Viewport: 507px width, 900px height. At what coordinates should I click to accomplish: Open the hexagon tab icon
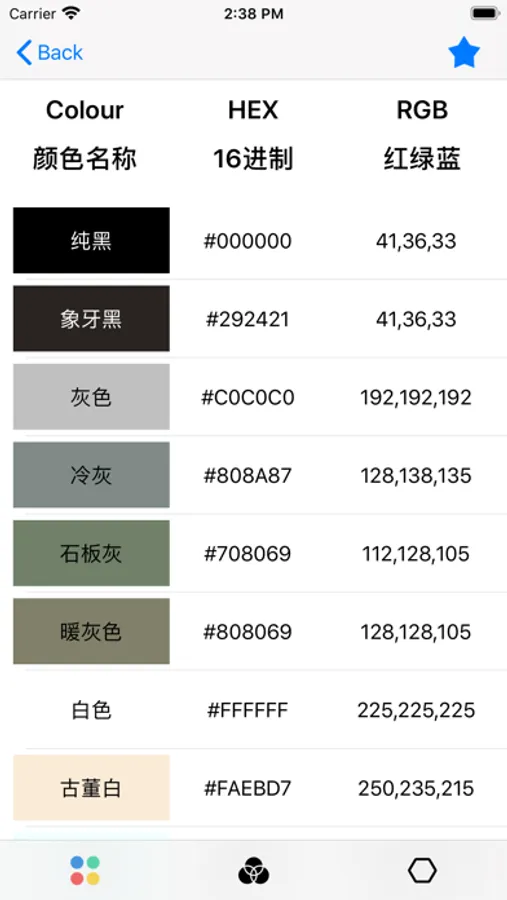422,871
